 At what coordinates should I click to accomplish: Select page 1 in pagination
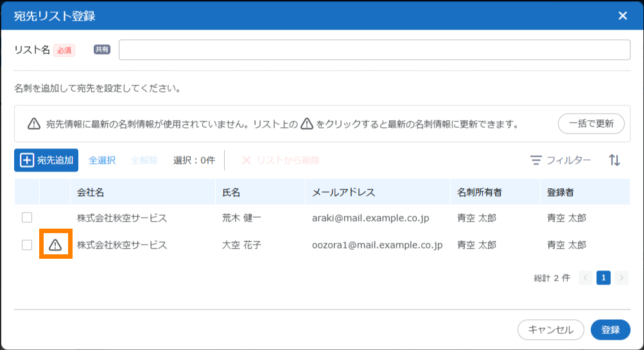[x=603, y=277]
